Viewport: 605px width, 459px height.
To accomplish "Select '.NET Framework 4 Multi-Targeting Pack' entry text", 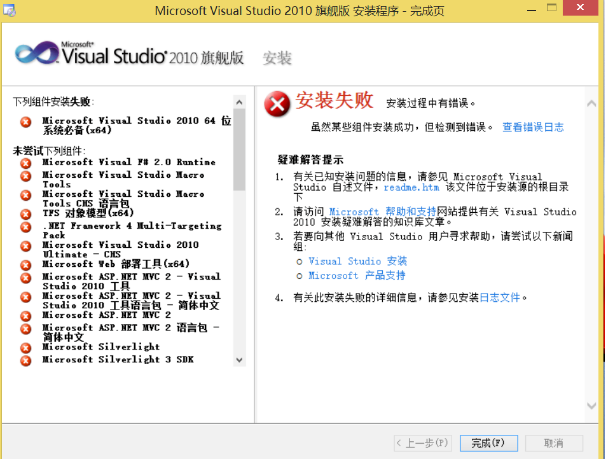I will click(x=132, y=230).
